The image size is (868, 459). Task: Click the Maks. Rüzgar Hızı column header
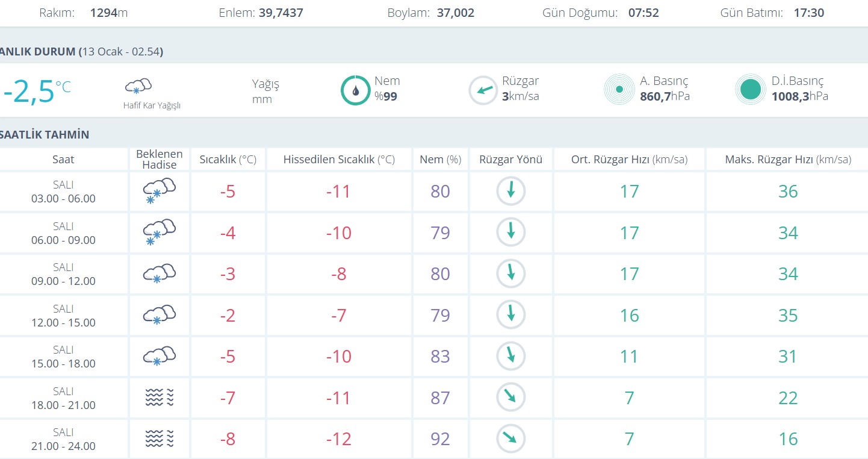pos(787,160)
